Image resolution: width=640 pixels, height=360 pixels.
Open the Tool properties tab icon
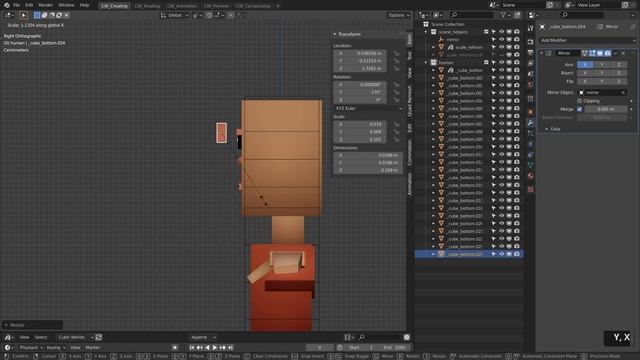531,28
